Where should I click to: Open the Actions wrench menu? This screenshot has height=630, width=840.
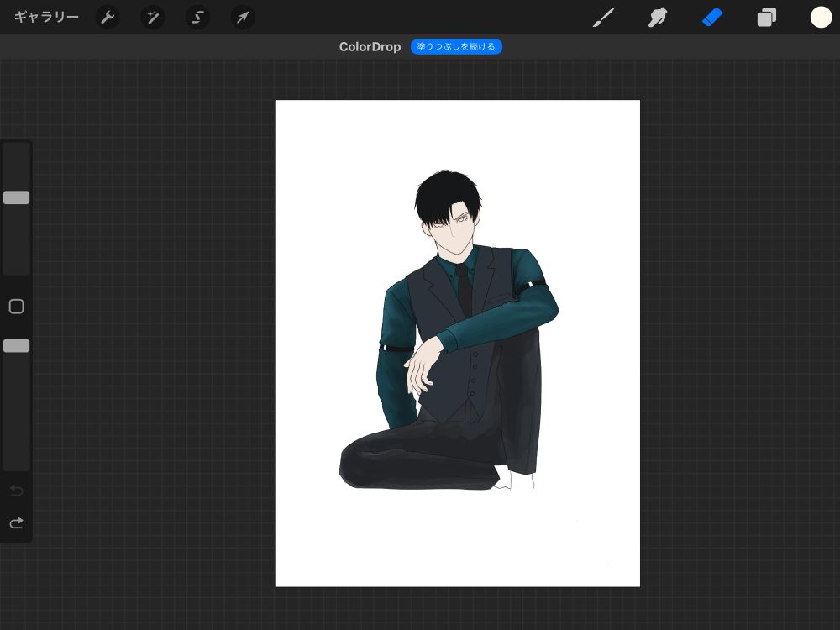pyautogui.click(x=108, y=18)
